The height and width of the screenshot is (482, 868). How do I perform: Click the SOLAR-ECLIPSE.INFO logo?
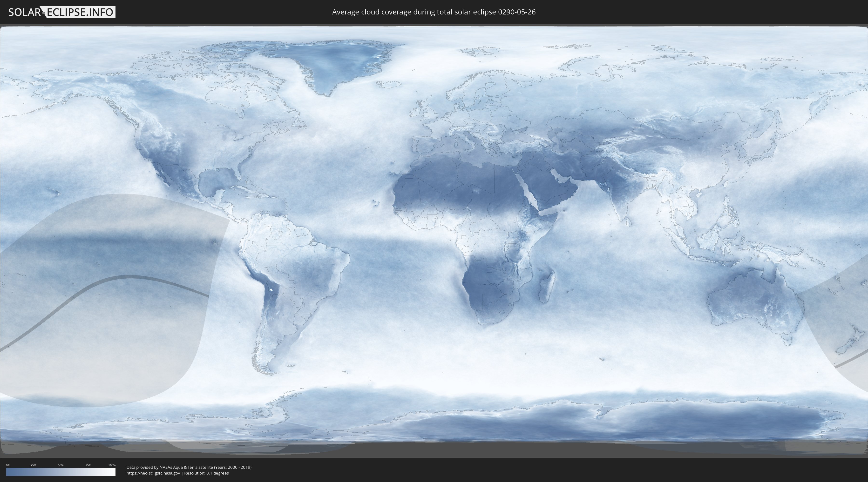62,12
